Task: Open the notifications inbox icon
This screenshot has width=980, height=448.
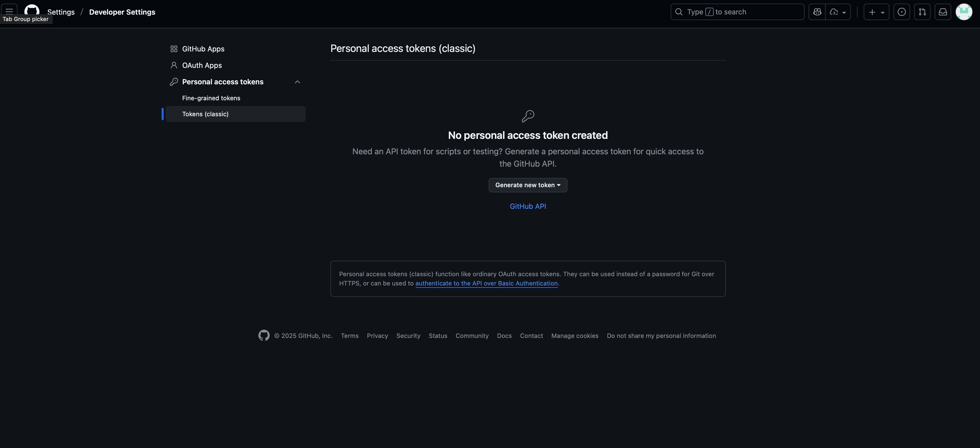Action: point(943,12)
